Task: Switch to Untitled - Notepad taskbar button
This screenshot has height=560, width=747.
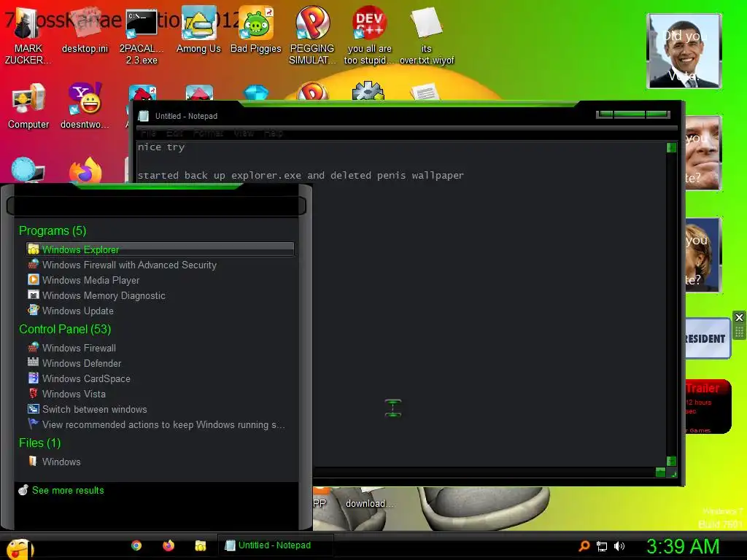Action: 275,545
